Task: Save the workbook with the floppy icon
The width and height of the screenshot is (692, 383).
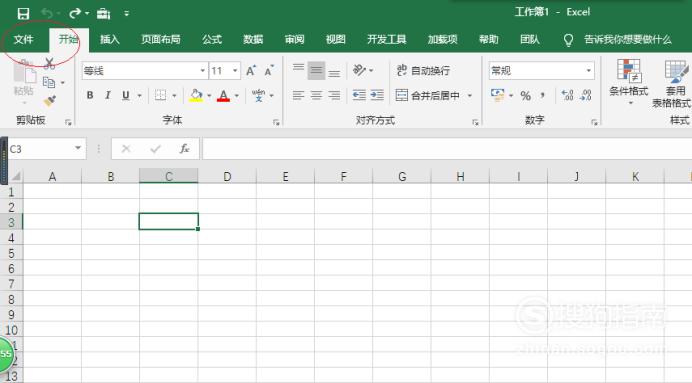Action: 23,14
